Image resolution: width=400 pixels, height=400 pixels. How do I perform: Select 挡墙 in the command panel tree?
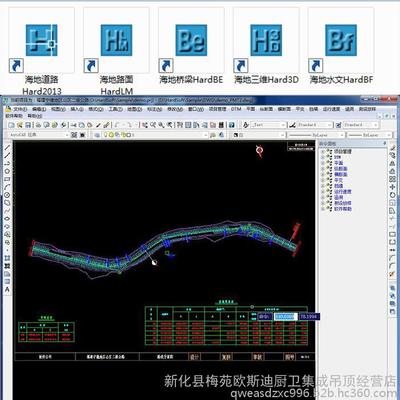click(x=339, y=186)
